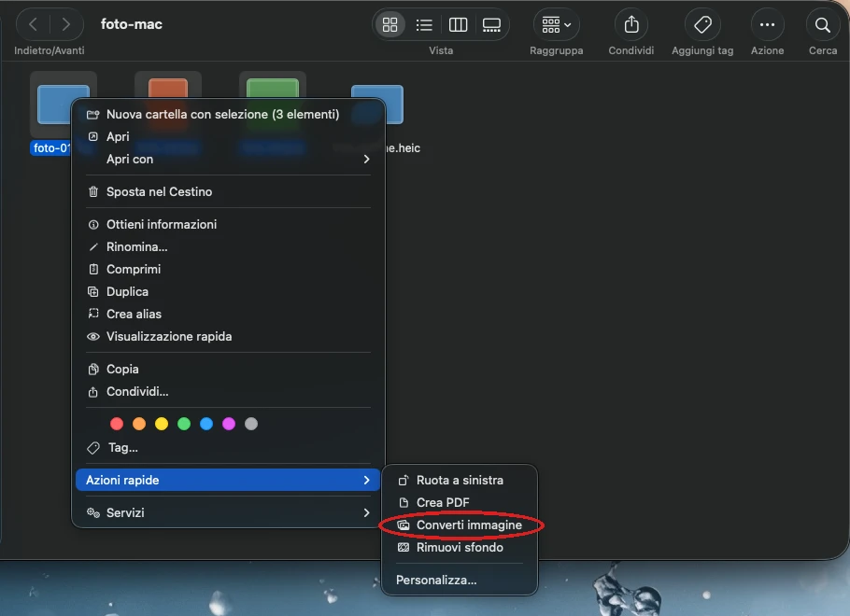Select Condividi... in the context menu
Image resolution: width=850 pixels, height=616 pixels.
[228, 392]
